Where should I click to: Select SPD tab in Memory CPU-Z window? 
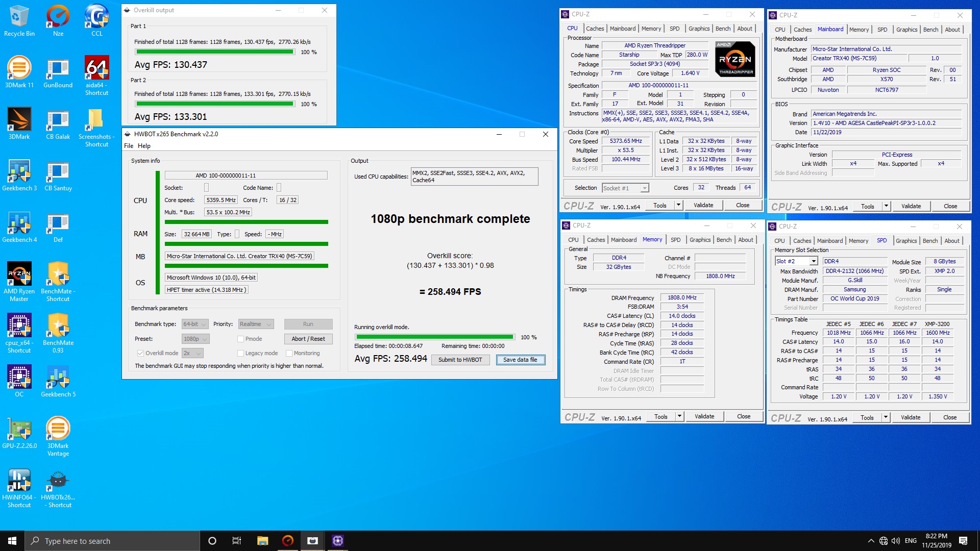tap(675, 240)
